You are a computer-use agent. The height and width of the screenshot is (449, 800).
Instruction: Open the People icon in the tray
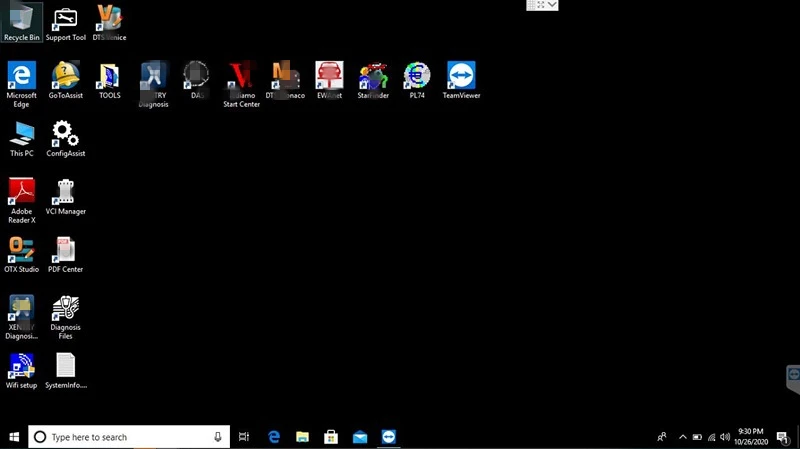click(662, 437)
